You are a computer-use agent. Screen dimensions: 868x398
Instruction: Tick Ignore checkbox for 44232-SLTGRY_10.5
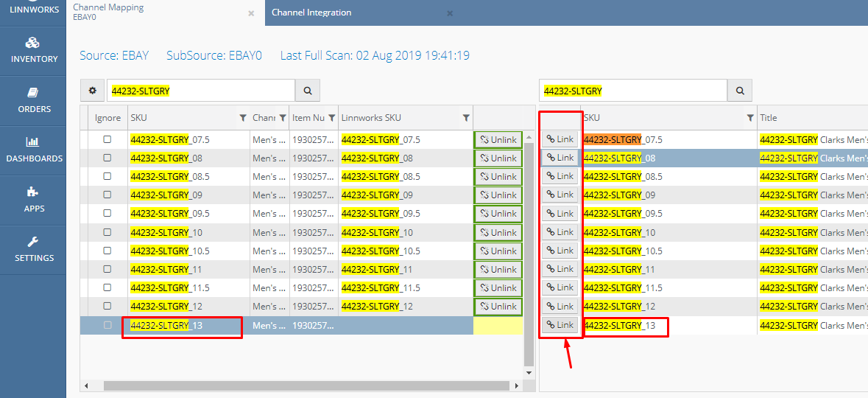[107, 251]
